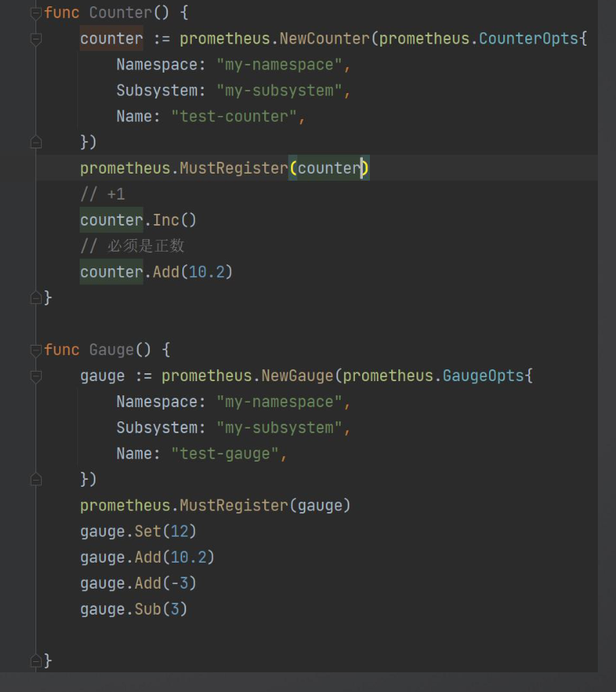This screenshot has height=692, width=616.
Task: Collapse the func Gauge fold marker
Action: coord(35,350)
